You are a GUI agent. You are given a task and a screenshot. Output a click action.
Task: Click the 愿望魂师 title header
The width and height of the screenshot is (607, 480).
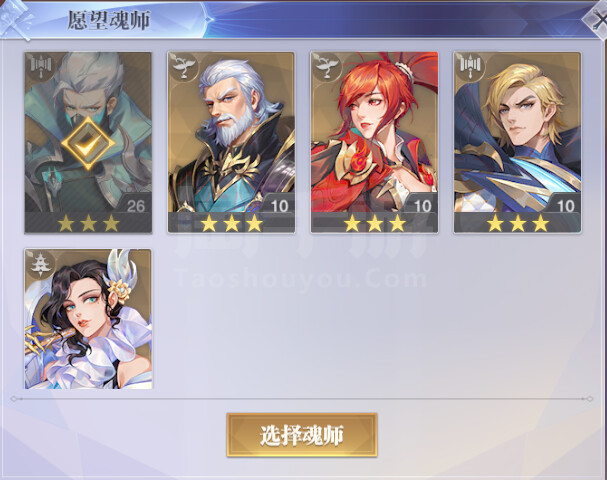(x=109, y=20)
